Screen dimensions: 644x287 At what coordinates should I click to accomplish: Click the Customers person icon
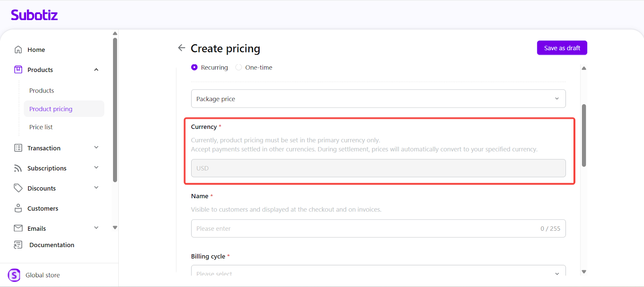18,208
